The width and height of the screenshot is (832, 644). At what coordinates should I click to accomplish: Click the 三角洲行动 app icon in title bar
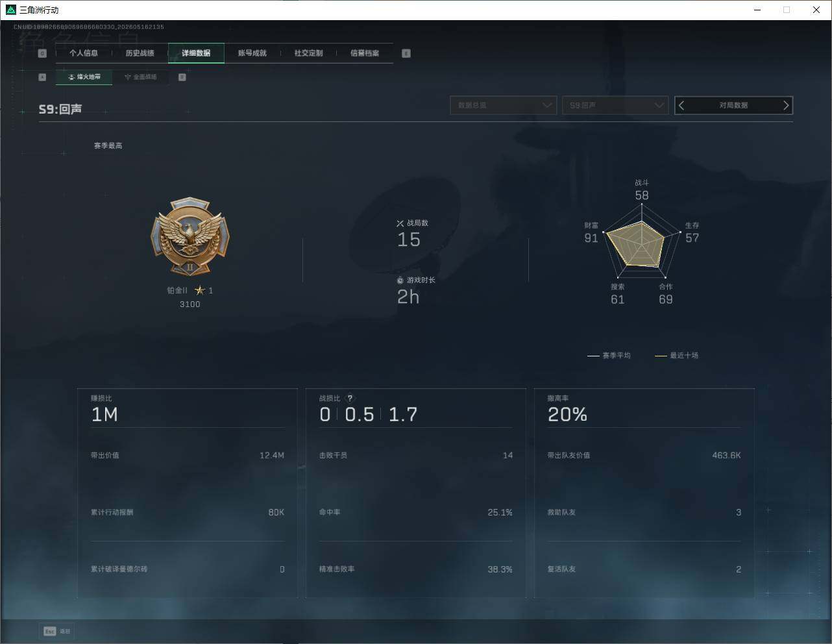click(10, 10)
